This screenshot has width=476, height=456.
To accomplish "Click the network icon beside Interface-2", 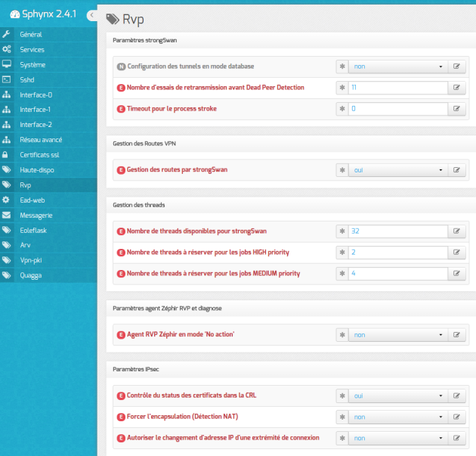I will coord(6,125).
